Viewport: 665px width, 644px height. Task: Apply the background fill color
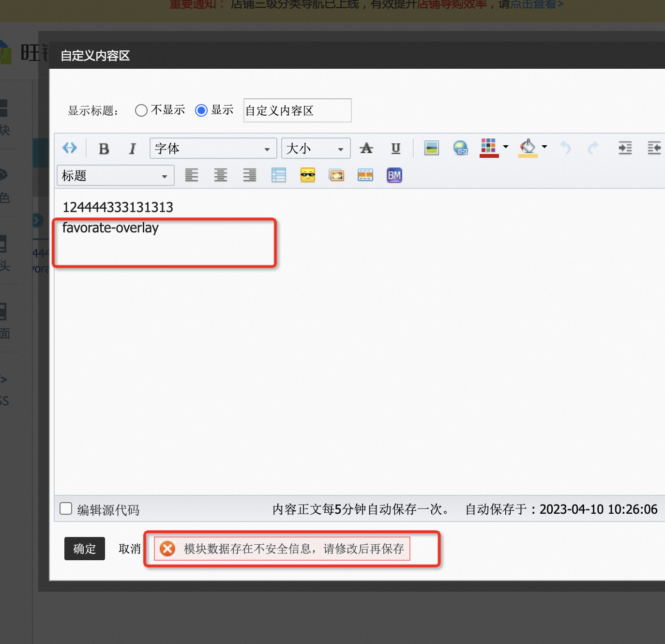click(528, 148)
